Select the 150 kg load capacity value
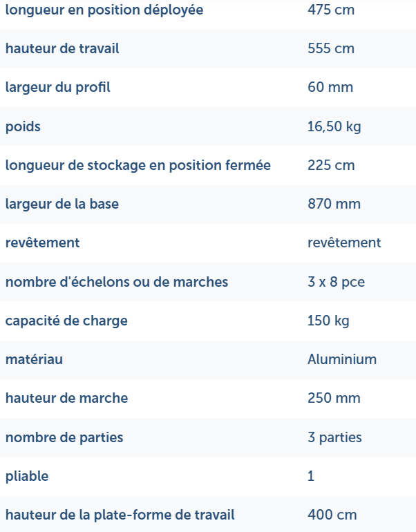 click(x=328, y=321)
